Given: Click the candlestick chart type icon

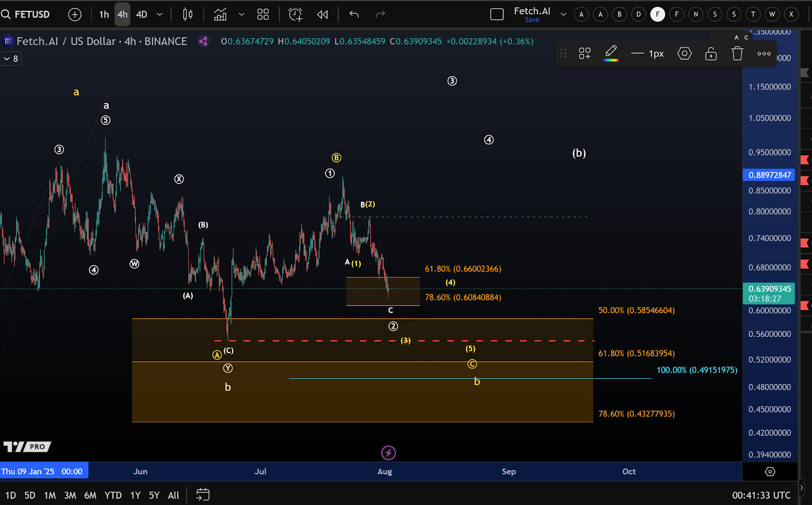Looking at the screenshot, I should 188,14.
